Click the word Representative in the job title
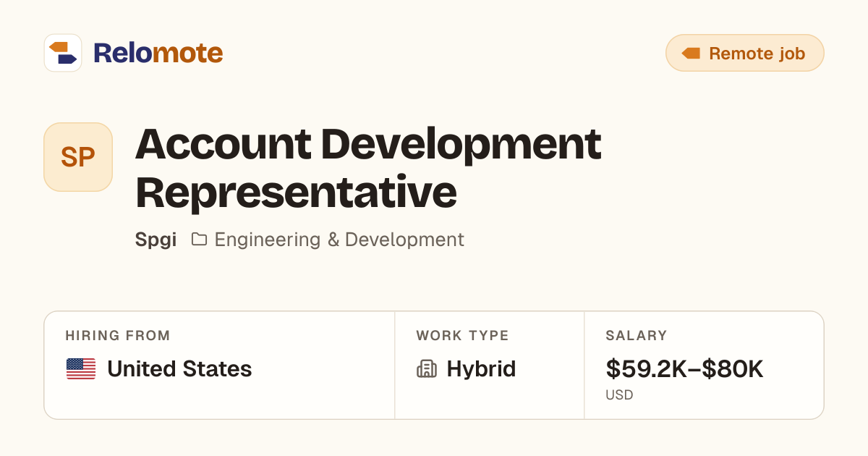Image resolution: width=868 pixels, height=456 pixels. click(x=296, y=193)
